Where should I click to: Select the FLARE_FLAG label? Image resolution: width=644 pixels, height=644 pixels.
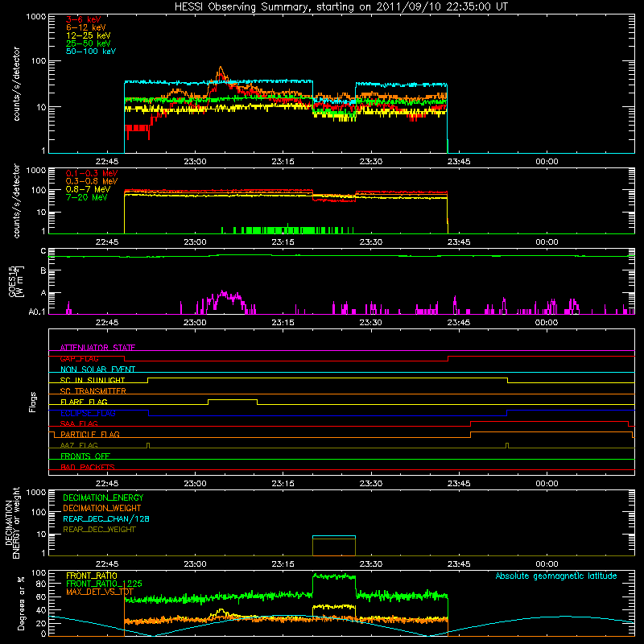click(84, 402)
